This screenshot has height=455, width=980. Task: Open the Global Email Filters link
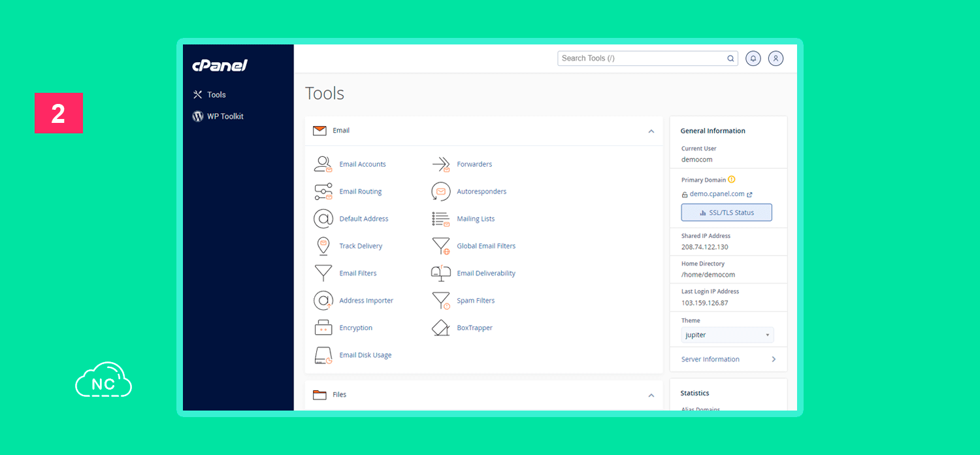click(x=486, y=246)
